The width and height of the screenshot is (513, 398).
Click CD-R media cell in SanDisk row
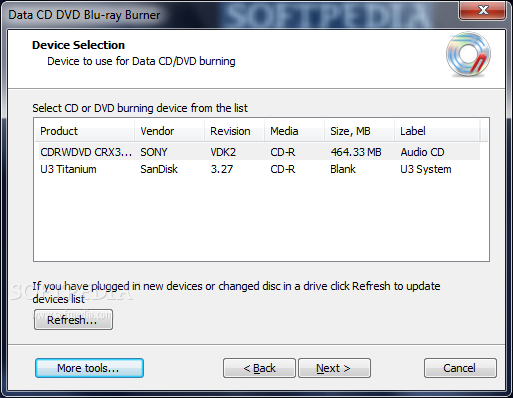click(283, 169)
